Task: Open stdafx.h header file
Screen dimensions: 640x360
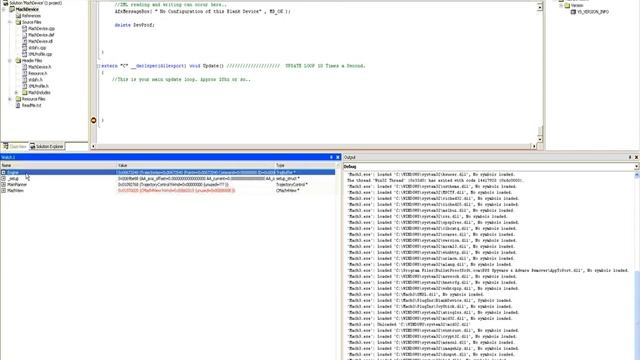Action: 36,80
